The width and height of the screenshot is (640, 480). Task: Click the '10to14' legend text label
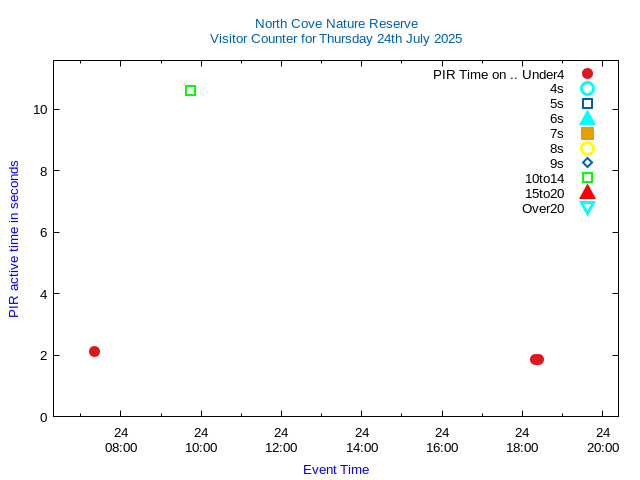(544, 178)
